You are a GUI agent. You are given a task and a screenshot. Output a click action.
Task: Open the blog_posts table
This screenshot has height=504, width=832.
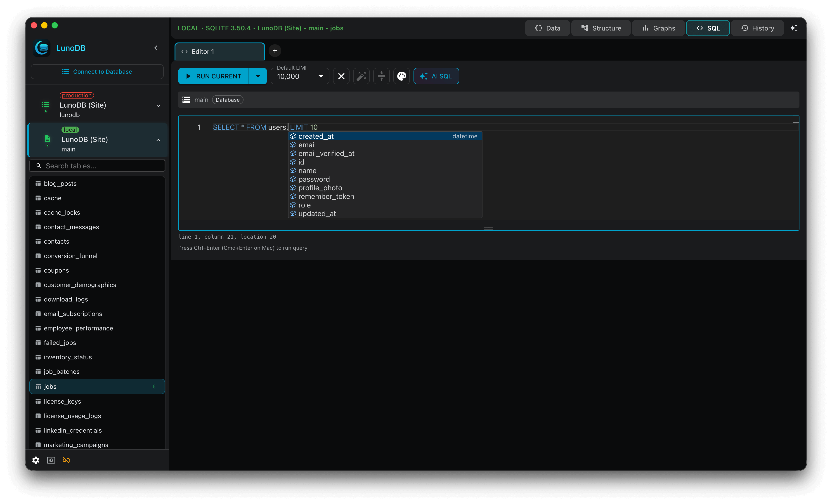pyautogui.click(x=97, y=184)
